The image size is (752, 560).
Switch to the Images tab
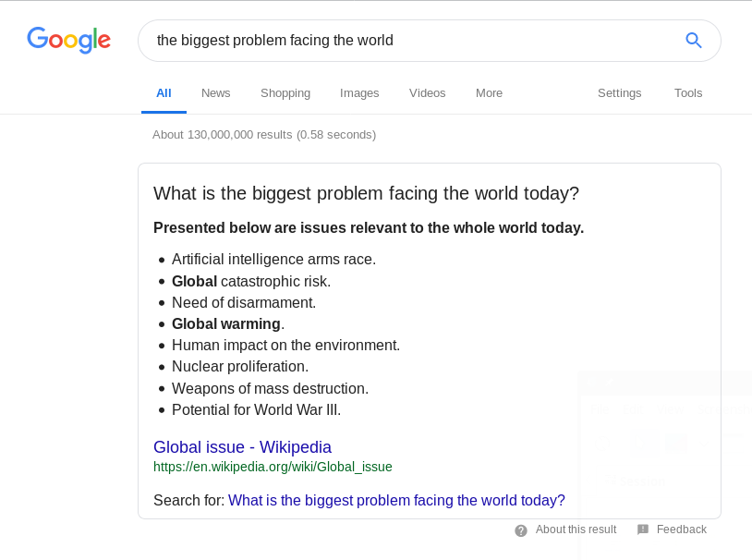coord(359,93)
